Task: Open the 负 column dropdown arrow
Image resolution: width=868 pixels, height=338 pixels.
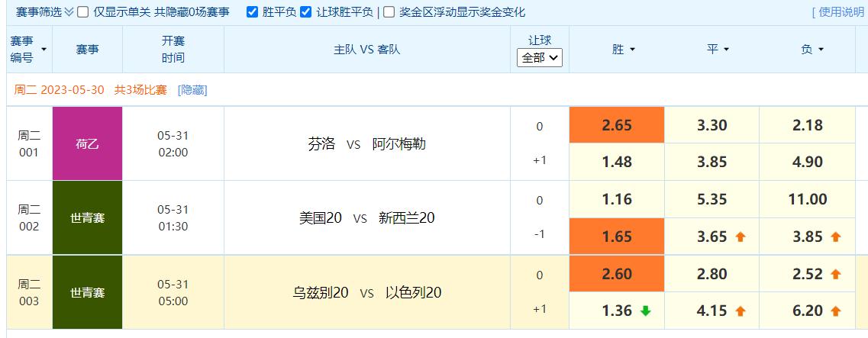Action: click(821, 50)
